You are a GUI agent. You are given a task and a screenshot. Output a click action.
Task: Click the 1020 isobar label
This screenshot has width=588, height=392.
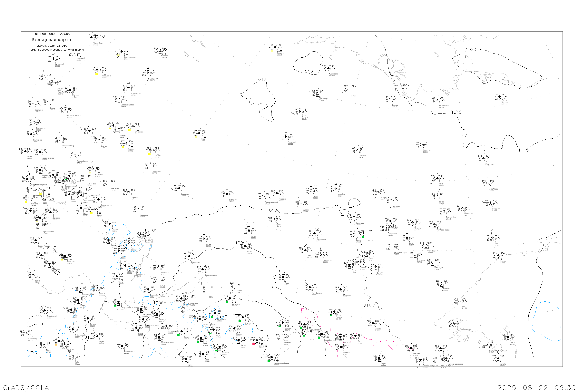(471, 50)
